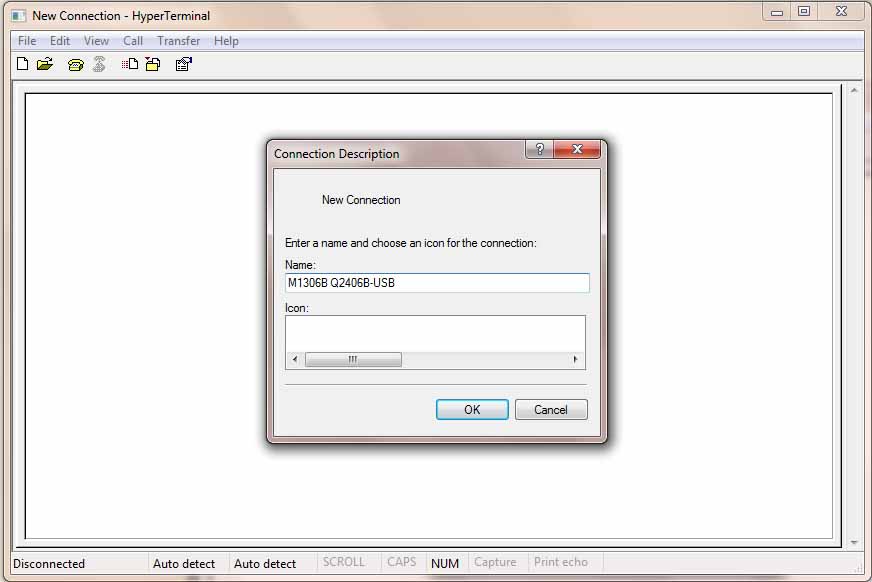Click the HyperTerminal title bar app icon
The image size is (872, 582).
[x=18, y=16]
